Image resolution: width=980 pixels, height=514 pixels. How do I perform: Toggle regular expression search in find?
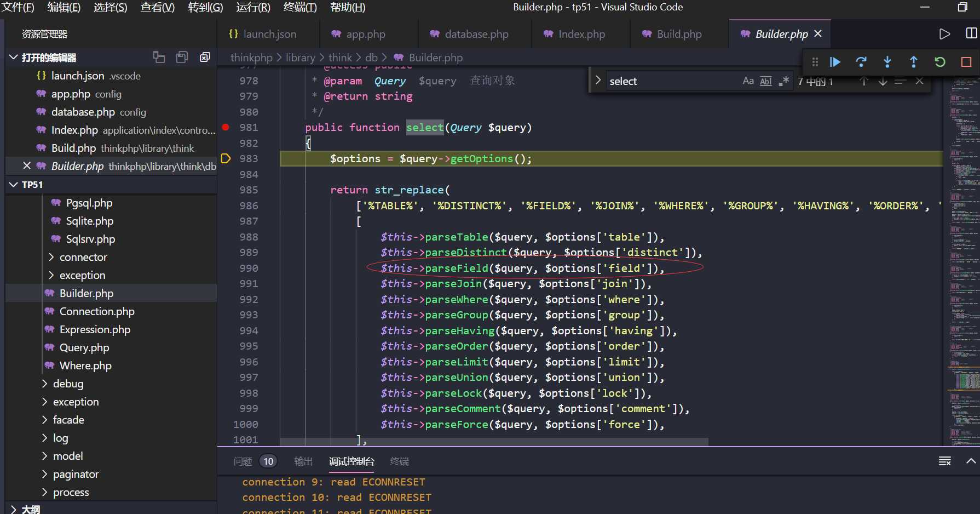pos(784,81)
